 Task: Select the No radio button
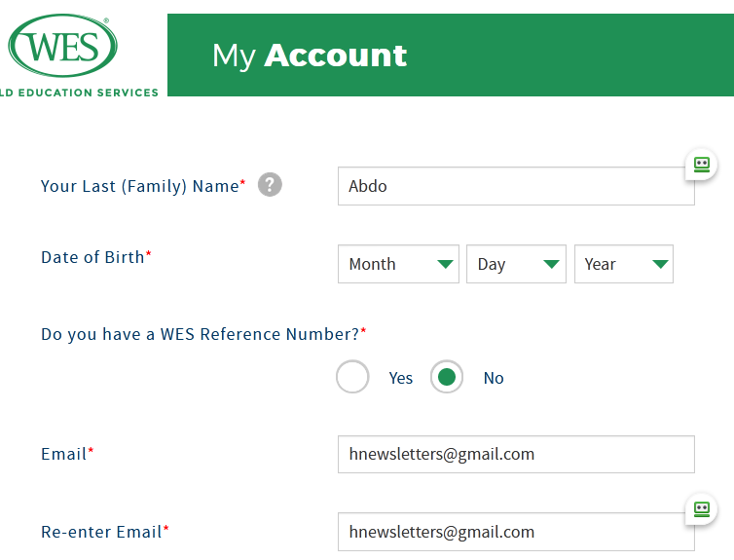(447, 377)
